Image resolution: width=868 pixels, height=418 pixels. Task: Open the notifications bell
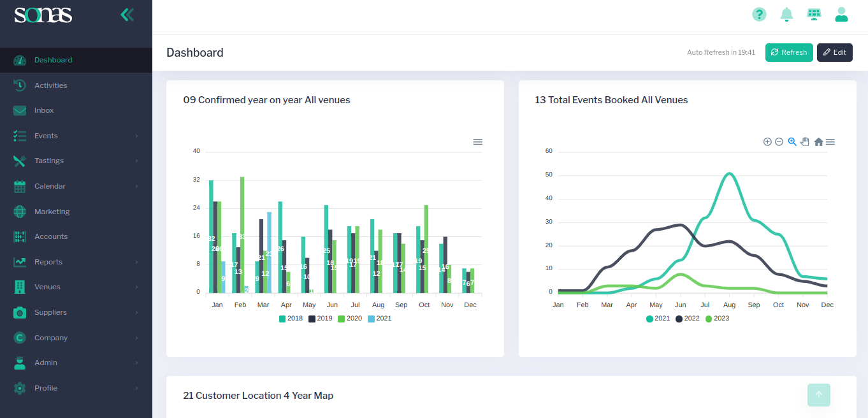point(786,14)
